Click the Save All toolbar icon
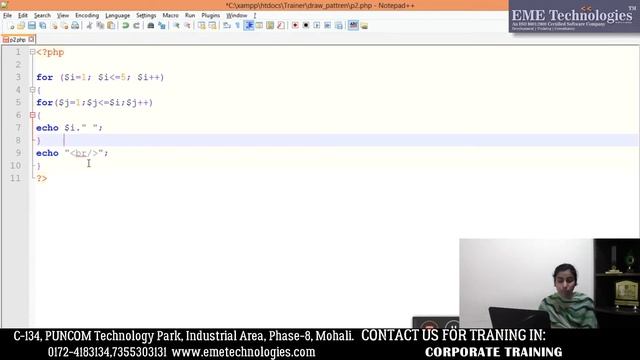 coord(42,26)
